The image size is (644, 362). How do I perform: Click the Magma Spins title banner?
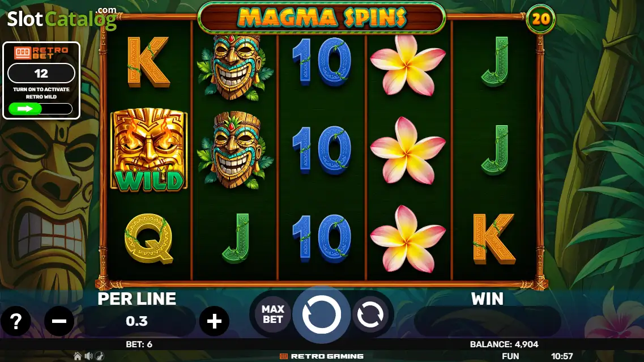[322, 18]
